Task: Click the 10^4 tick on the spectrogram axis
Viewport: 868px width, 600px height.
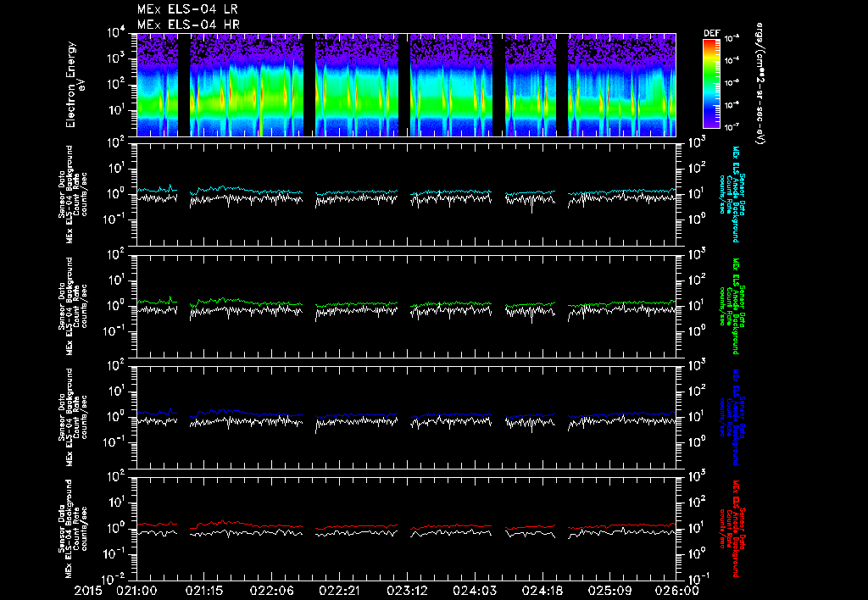Action: (x=115, y=33)
